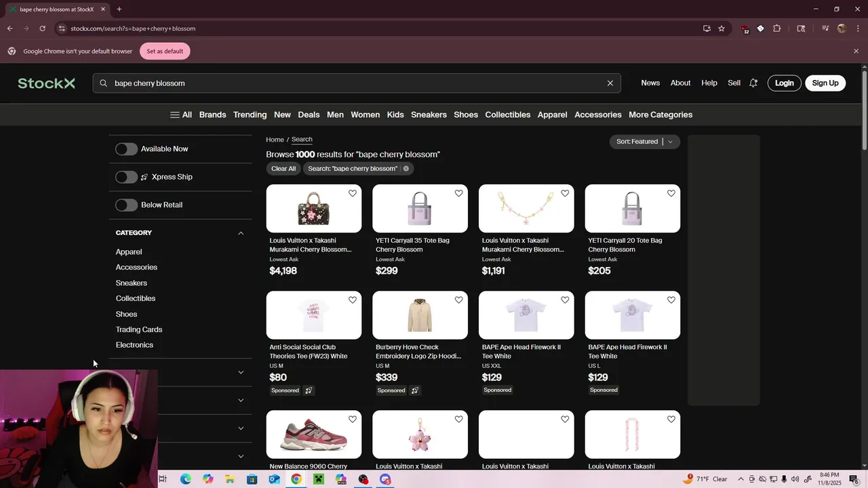Click the StockX logo
Screen dimensions: 868x488
(46, 83)
